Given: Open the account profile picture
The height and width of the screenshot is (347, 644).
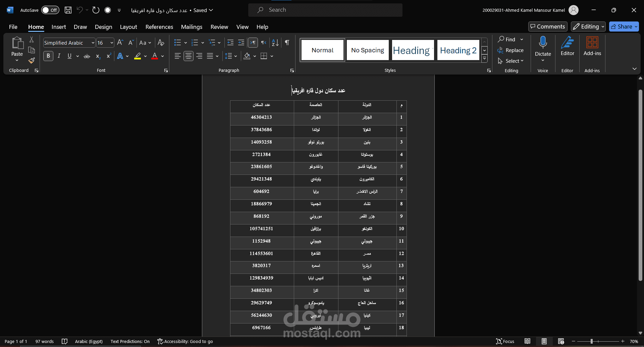Looking at the screenshot, I should pyautogui.click(x=574, y=10).
